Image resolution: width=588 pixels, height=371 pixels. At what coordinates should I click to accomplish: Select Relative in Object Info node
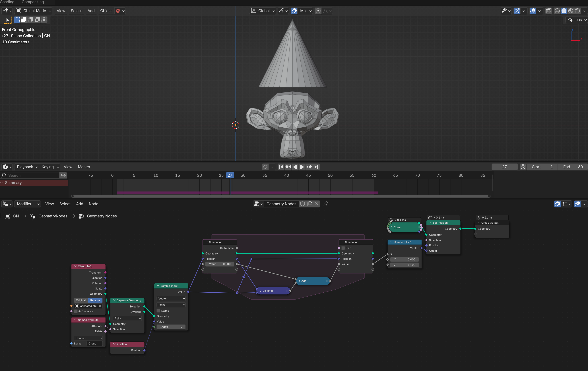pyautogui.click(x=95, y=300)
